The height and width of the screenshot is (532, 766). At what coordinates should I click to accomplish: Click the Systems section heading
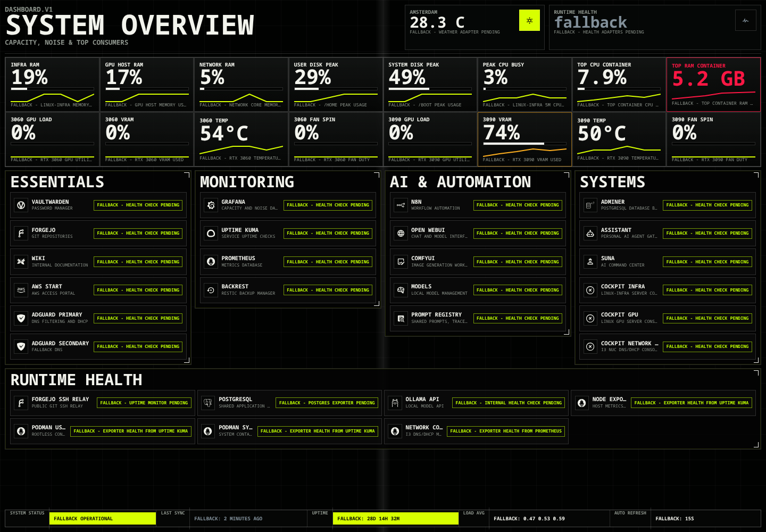612,182
